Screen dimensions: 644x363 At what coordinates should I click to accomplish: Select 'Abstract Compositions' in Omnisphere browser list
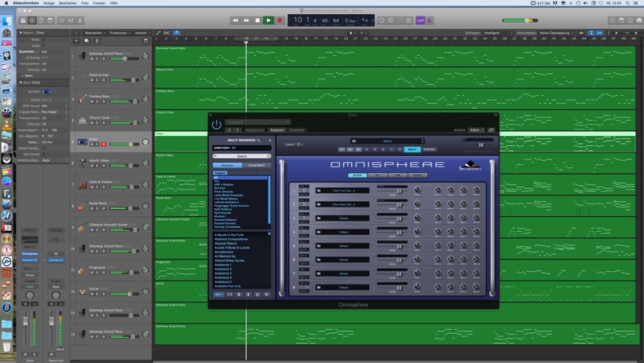[x=231, y=240]
